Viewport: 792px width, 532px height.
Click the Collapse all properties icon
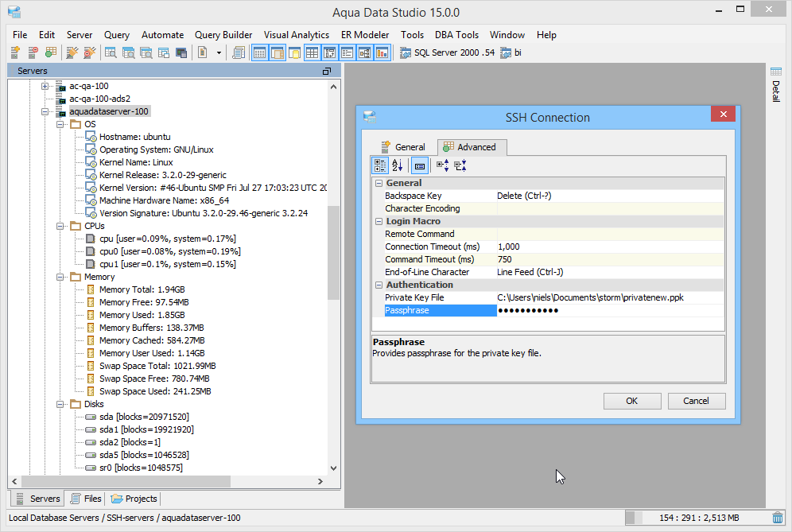coord(460,165)
